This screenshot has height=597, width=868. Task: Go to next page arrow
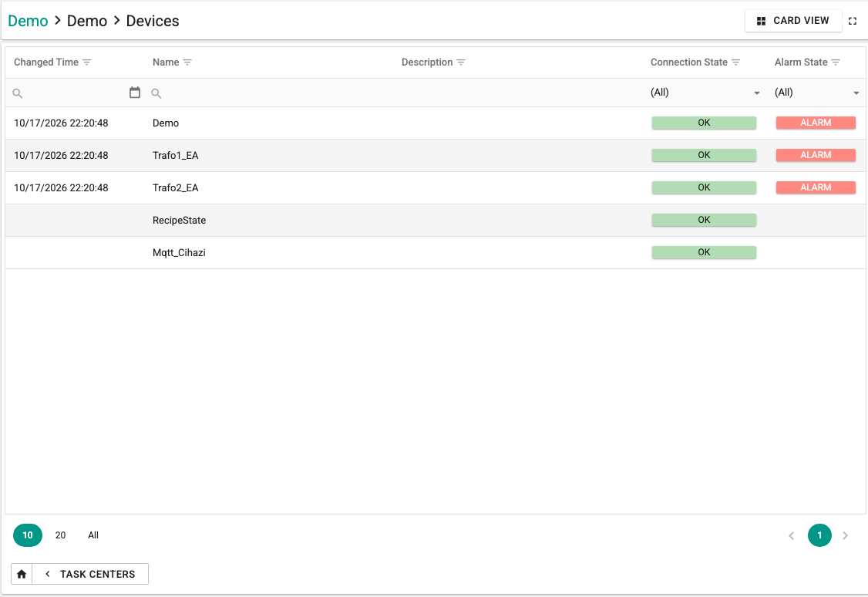click(846, 535)
